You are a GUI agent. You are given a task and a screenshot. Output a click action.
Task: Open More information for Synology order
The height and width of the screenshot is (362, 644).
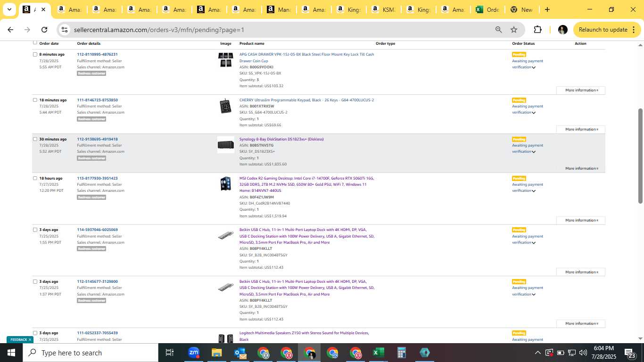[581, 168]
